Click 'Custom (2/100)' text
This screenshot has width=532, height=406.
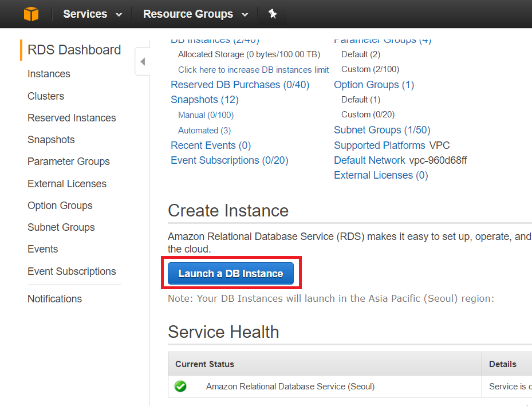point(370,69)
